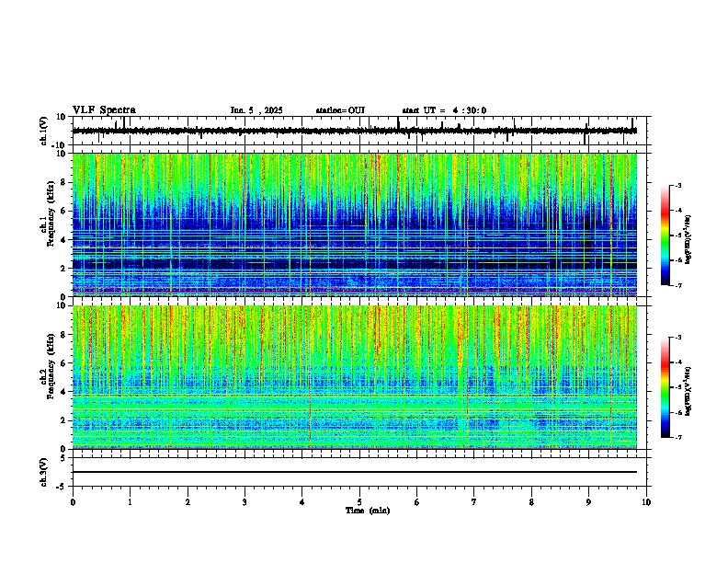
Task: Click the time axis tick label "4"
Action: (302, 502)
